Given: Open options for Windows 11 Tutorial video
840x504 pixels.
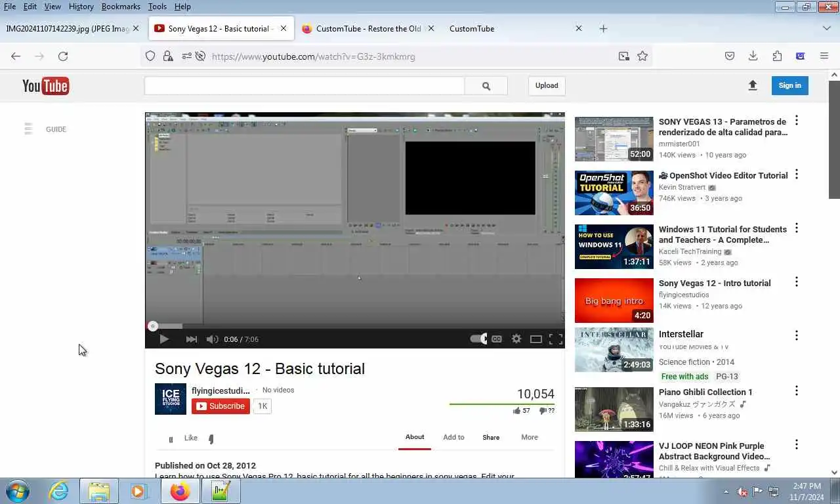Looking at the screenshot, I should point(797,228).
